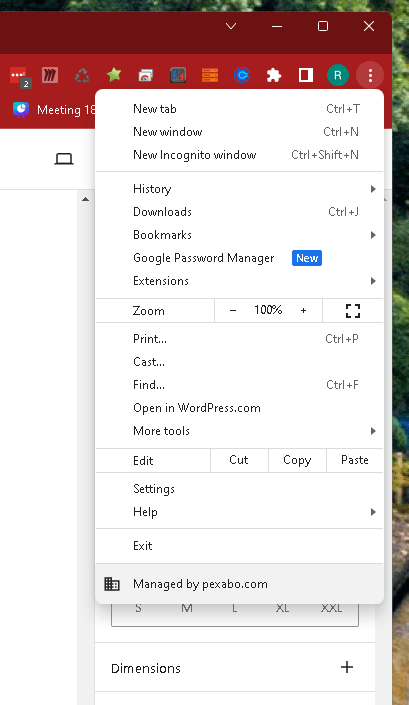Click the Chrome three-dot menu button
This screenshot has height=705, width=409.
click(x=370, y=75)
